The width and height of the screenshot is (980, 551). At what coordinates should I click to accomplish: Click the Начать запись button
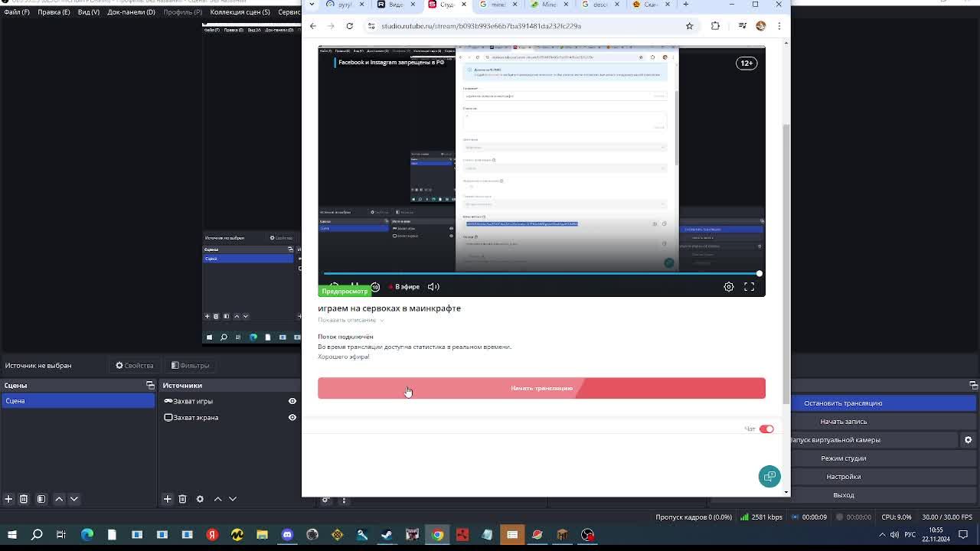click(x=843, y=422)
